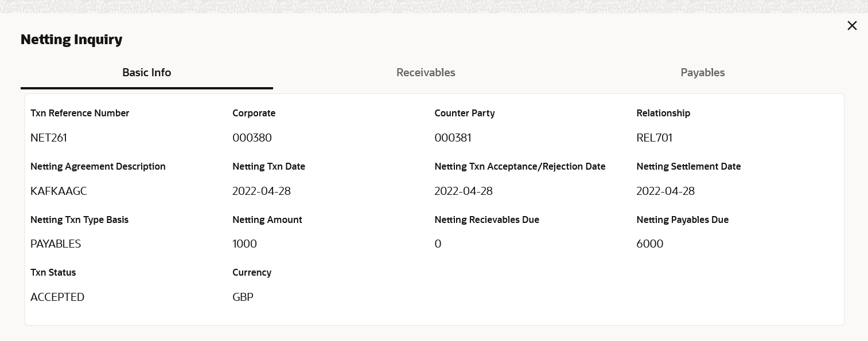Screen dimensions: 868x341
Task: Click the NET261 transaction reference value
Action: [x=49, y=138]
